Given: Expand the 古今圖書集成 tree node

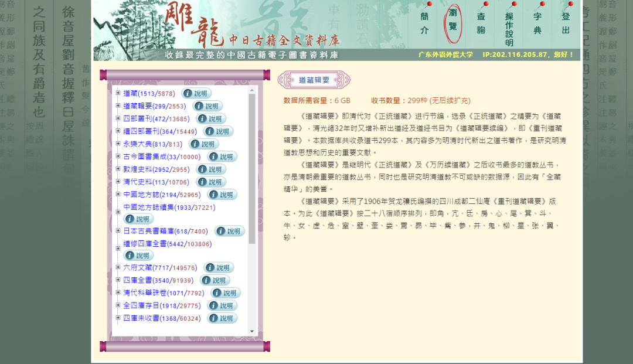Looking at the screenshot, I should (x=118, y=157).
